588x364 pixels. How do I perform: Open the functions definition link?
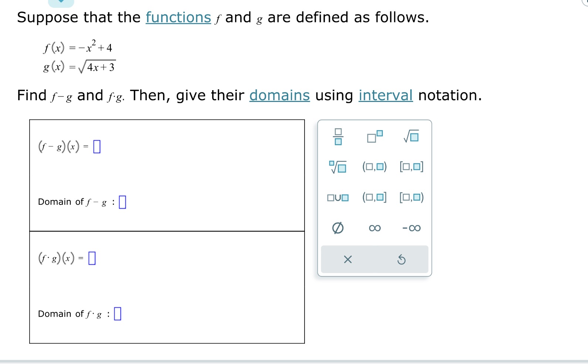[x=178, y=17]
